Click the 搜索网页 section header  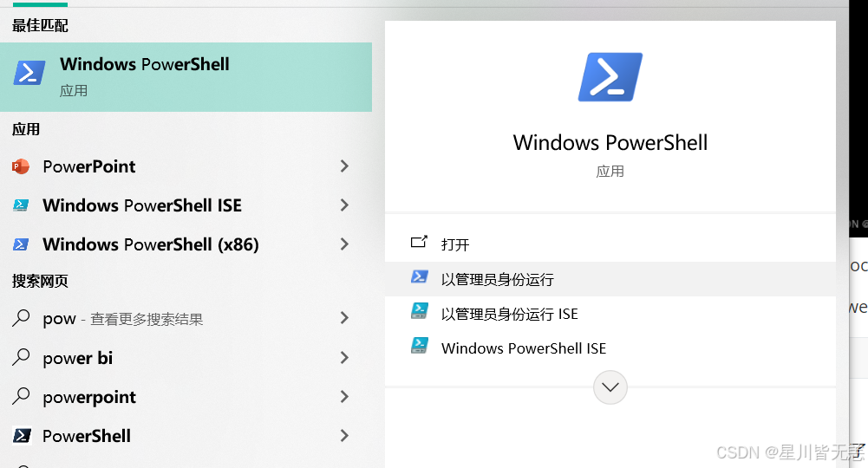click(40, 281)
